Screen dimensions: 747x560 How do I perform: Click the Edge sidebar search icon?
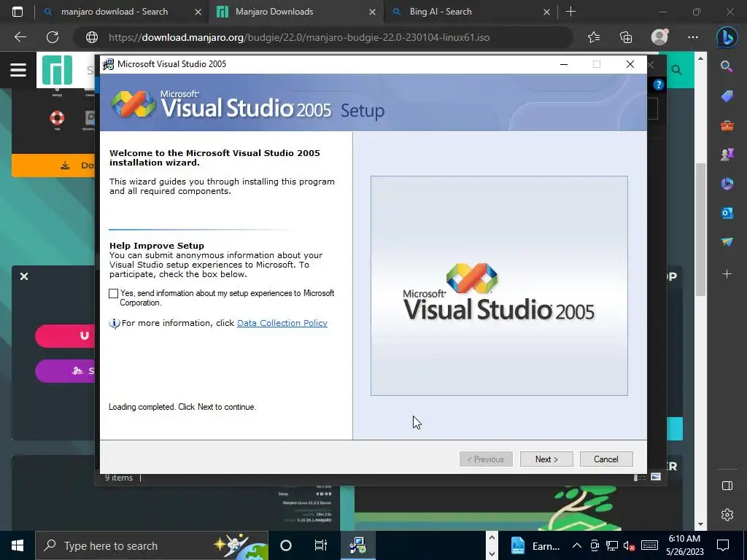tap(727, 67)
